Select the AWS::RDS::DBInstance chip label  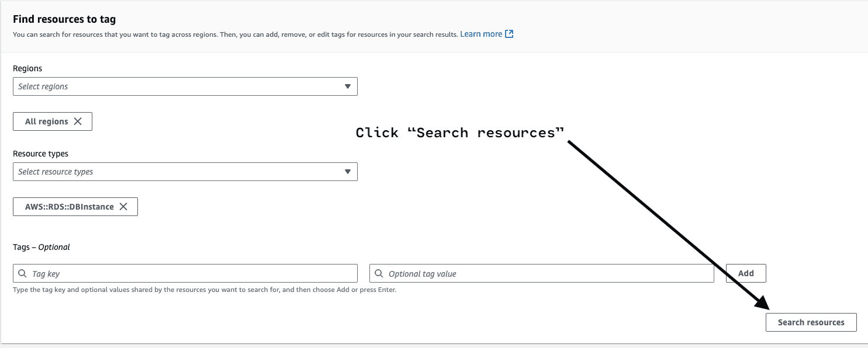pos(69,207)
